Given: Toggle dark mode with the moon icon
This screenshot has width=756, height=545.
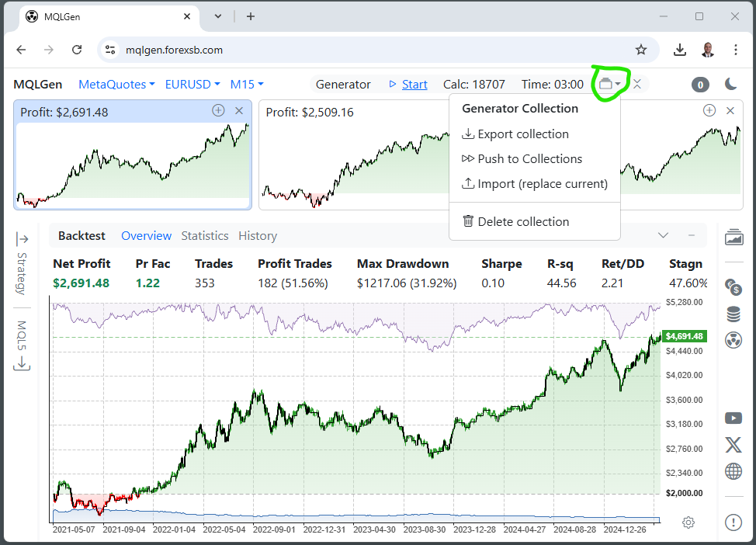Looking at the screenshot, I should tap(731, 84).
